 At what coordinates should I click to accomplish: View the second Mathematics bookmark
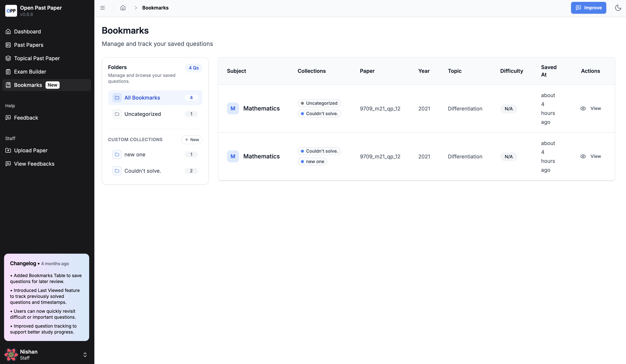point(591,156)
